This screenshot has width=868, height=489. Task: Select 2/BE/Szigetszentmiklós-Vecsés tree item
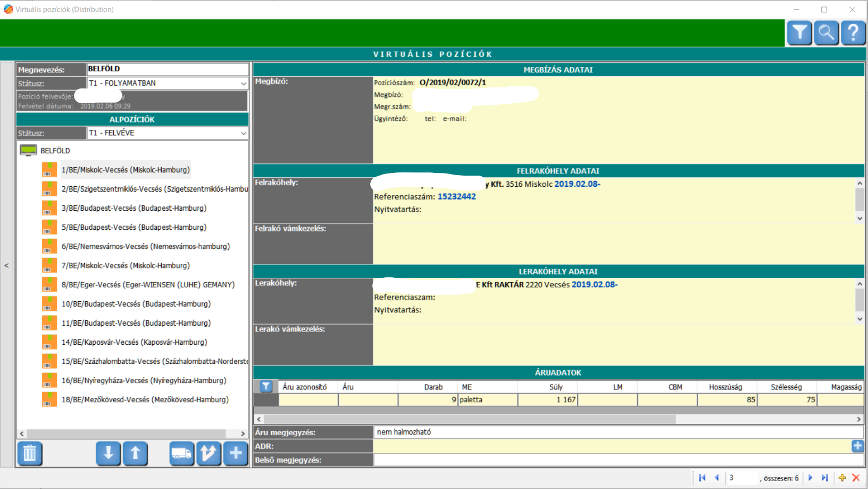pos(155,189)
